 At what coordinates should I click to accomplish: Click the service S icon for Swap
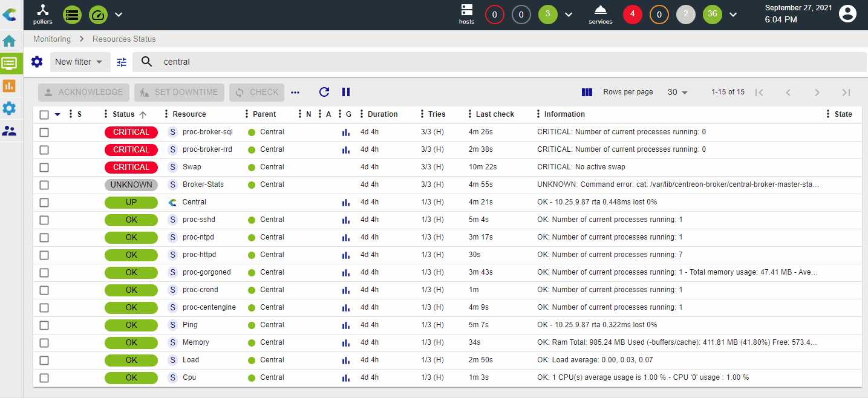point(172,167)
